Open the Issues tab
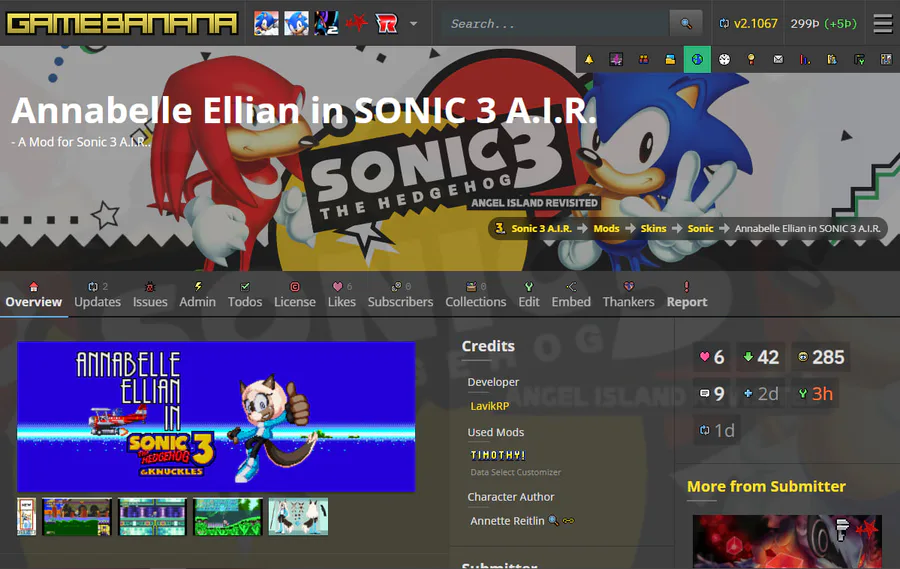This screenshot has width=900, height=569. pyautogui.click(x=150, y=295)
